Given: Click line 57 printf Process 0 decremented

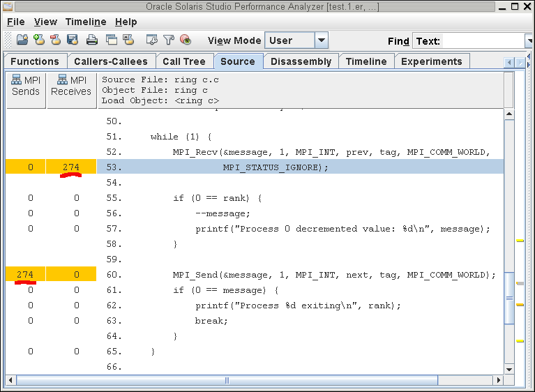Looking at the screenshot, I should coord(342,229).
